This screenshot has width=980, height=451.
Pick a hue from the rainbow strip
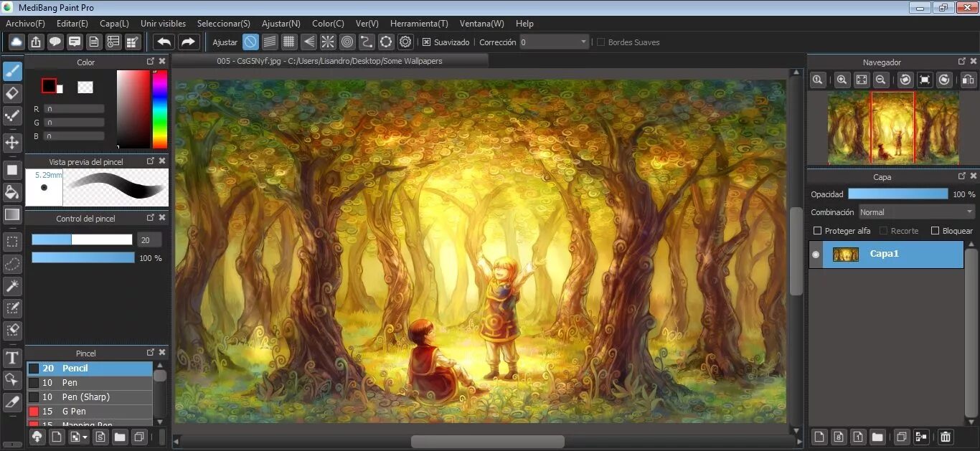click(160, 109)
